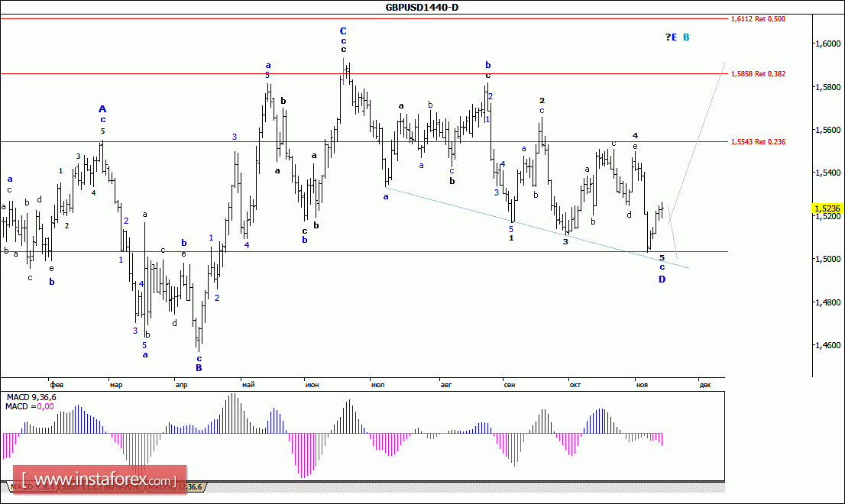Click the 1,6000 price axis label

click(828, 44)
